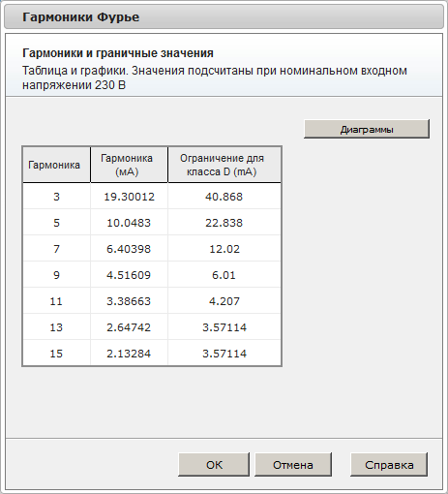Screen dimensions: 448x494
Task: Confirm with the OK button
Action: pyautogui.click(x=214, y=465)
